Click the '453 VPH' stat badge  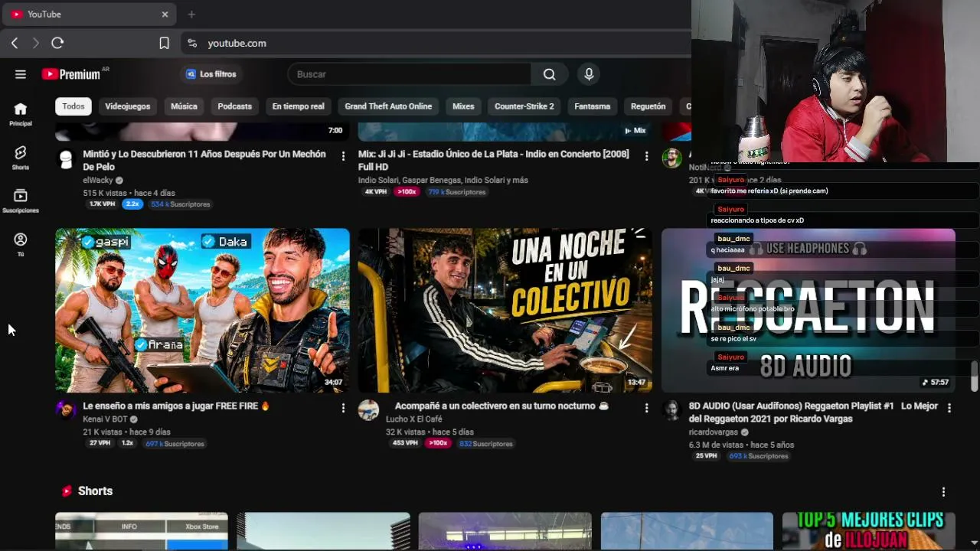point(404,444)
